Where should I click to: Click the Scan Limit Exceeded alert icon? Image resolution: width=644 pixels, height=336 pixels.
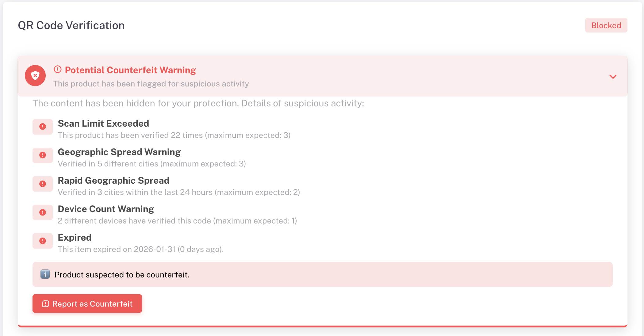click(43, 127)
